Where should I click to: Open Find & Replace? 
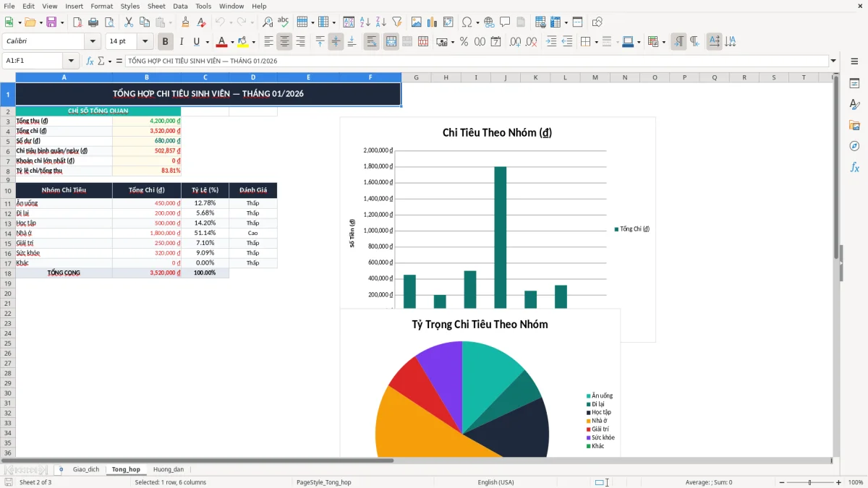click(x=268, y=22)
